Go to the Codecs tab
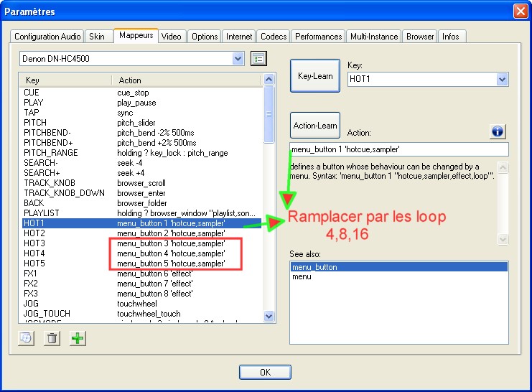The image size is (532, 392). pyautogui.click(x=274, y=37)
